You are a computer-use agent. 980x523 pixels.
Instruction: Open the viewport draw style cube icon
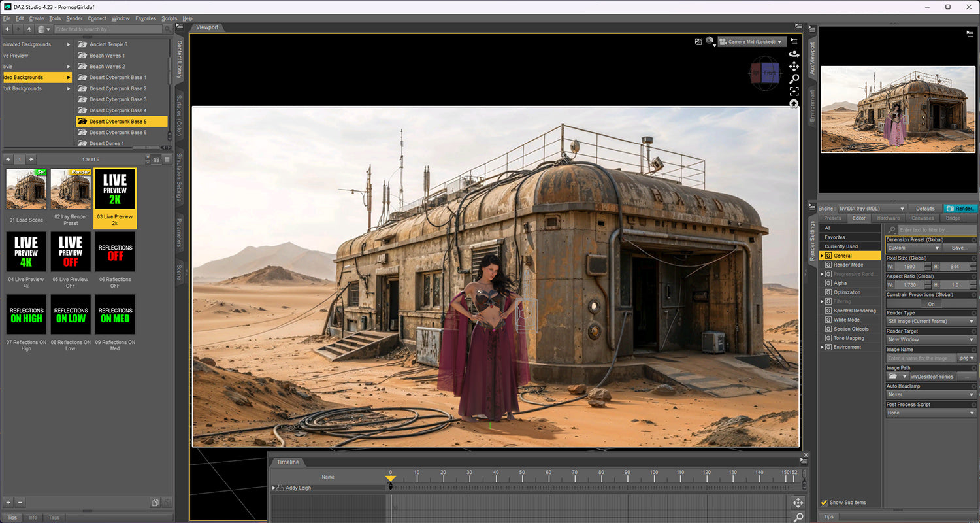click(710, 41)
